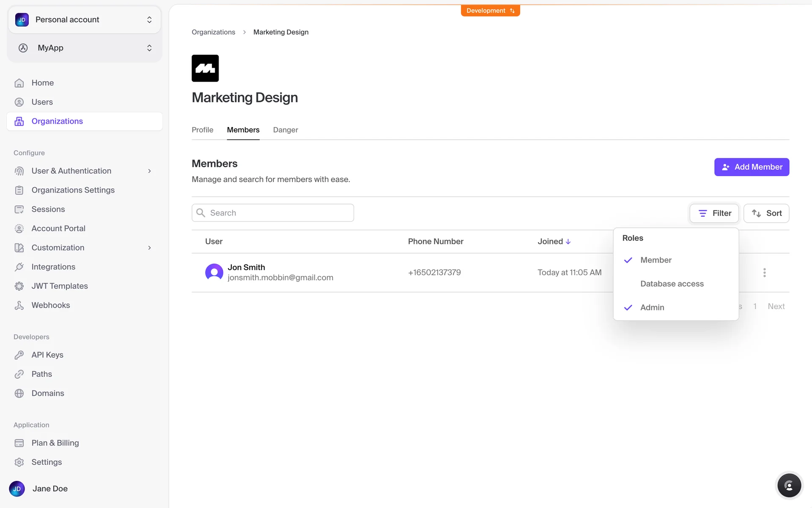This screenshot has height=508, width=812.
Task: Go to Organizations breadcrumb link
Action: [x=213, y=32]
